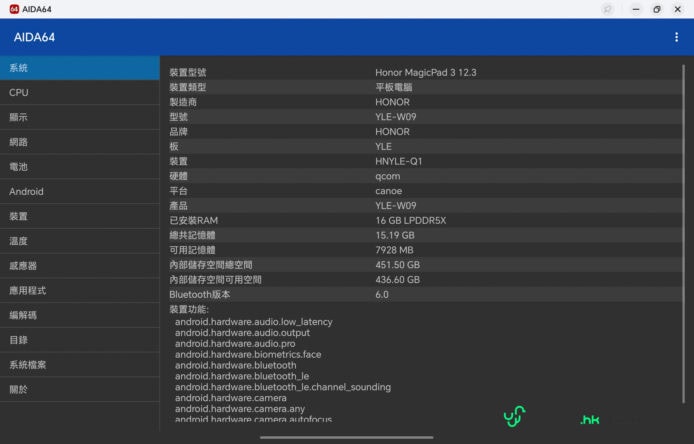Open the 顯示 category
The width and height of the screenshot is (694, 444).
[x=80, y=117]
